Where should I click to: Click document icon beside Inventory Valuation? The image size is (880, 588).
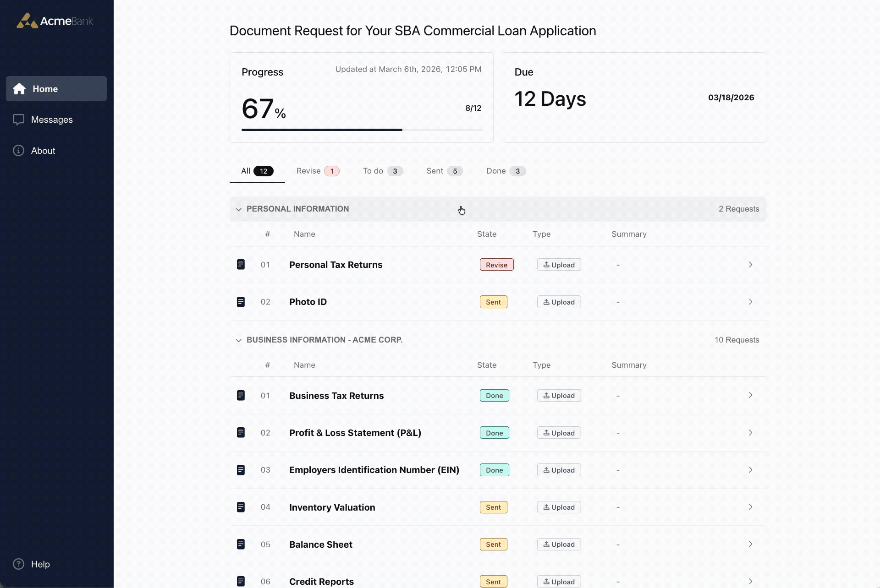241,507
